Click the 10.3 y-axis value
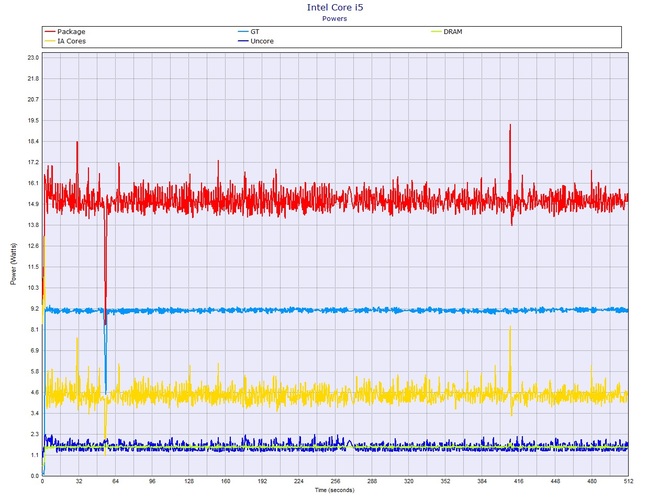The width and height of the screenshot is (670, 502). point(33,288)
